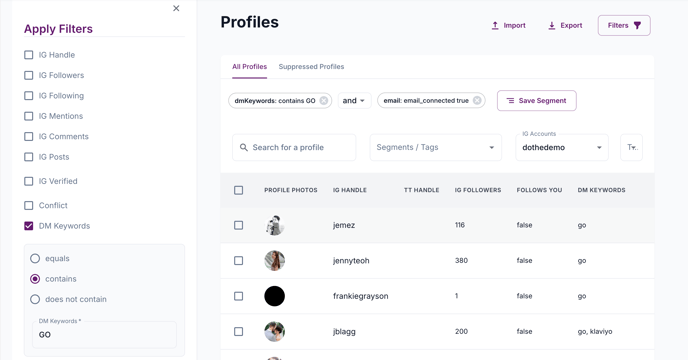688x360 pixels.
Task: Switch to the All Profiles tab
Action: (249, 67)
